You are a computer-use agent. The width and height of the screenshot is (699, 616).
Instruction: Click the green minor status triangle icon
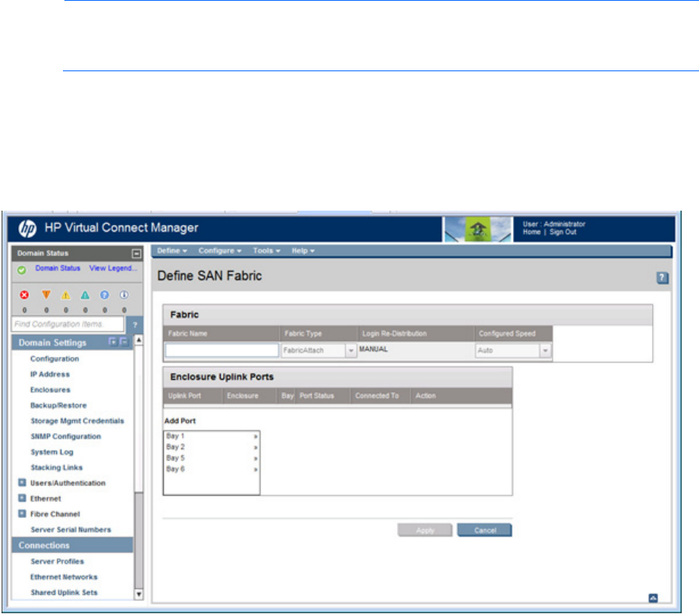(x=85, y=295)
